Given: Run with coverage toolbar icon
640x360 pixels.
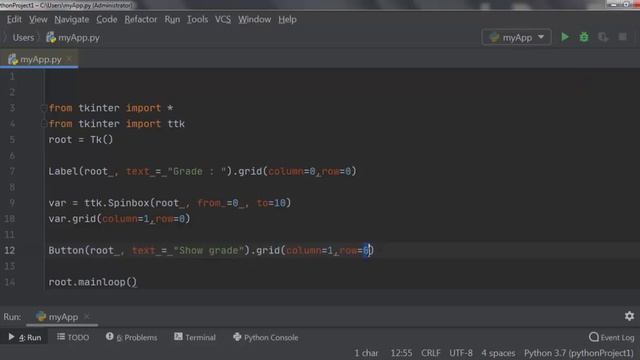Looking at the screenshot, I should pyautogui.click(x=603, y=37).
